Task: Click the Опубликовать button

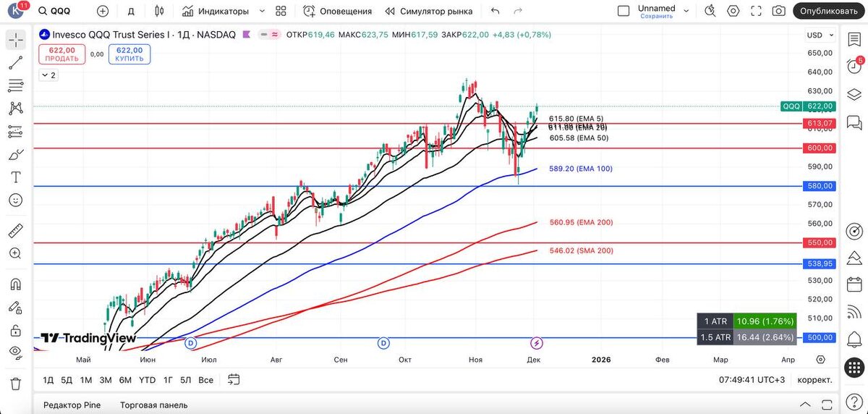Action: (828, 11)
